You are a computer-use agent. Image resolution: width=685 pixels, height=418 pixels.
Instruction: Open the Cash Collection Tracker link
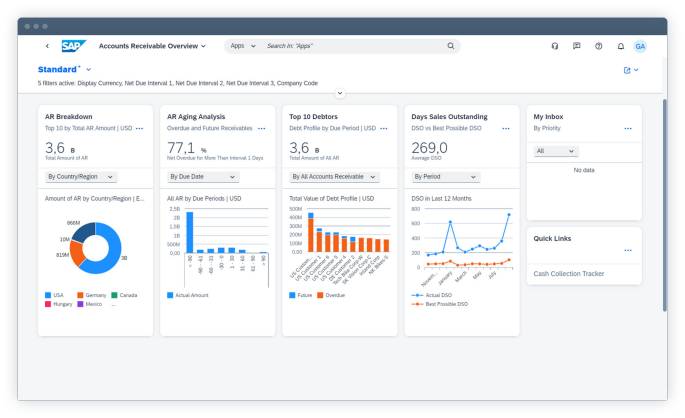[x=569, y=273]
